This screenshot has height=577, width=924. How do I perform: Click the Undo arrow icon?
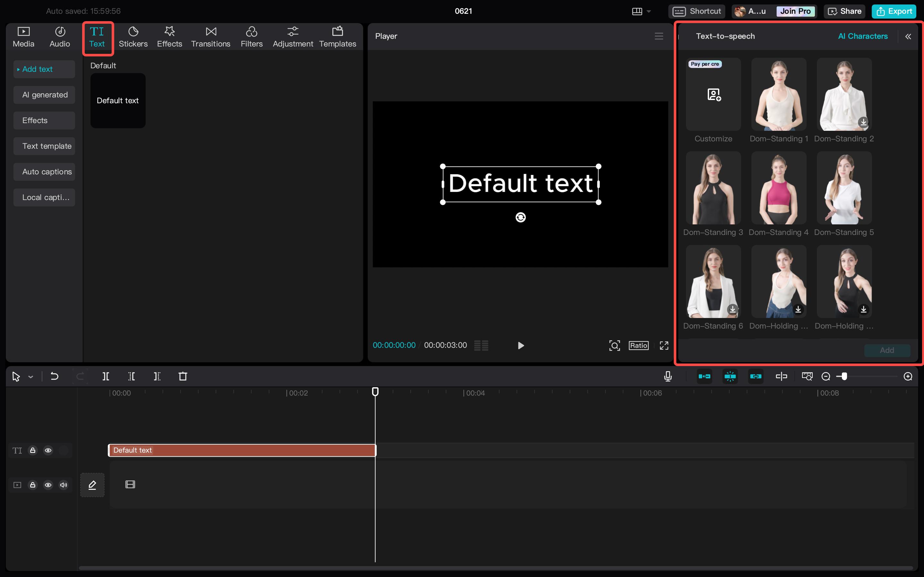pos(54,376)
